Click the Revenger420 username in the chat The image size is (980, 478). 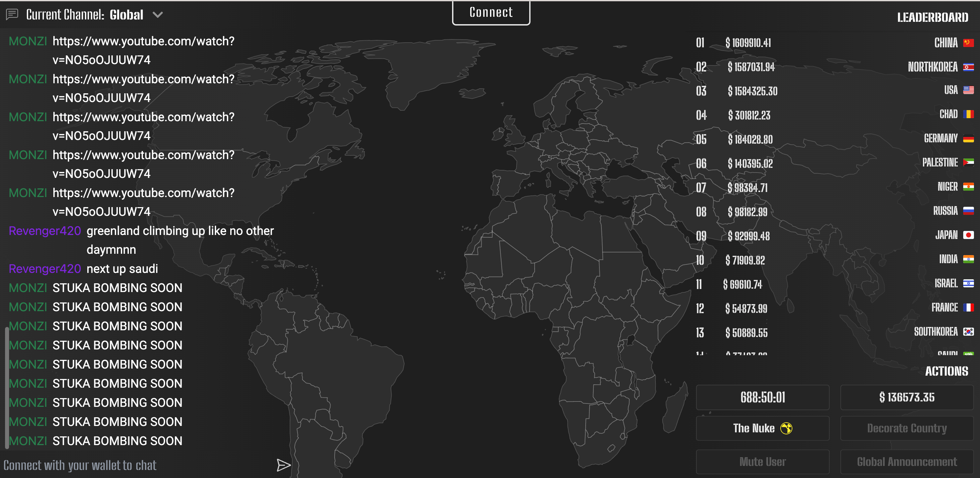coord(45,231)
